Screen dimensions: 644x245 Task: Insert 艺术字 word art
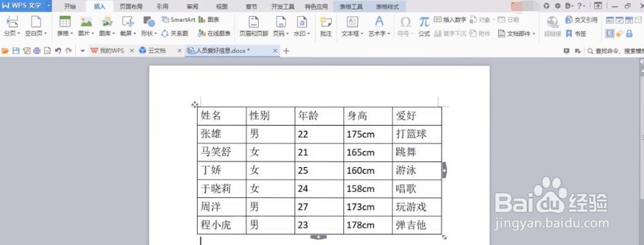[x=379, y=26]
